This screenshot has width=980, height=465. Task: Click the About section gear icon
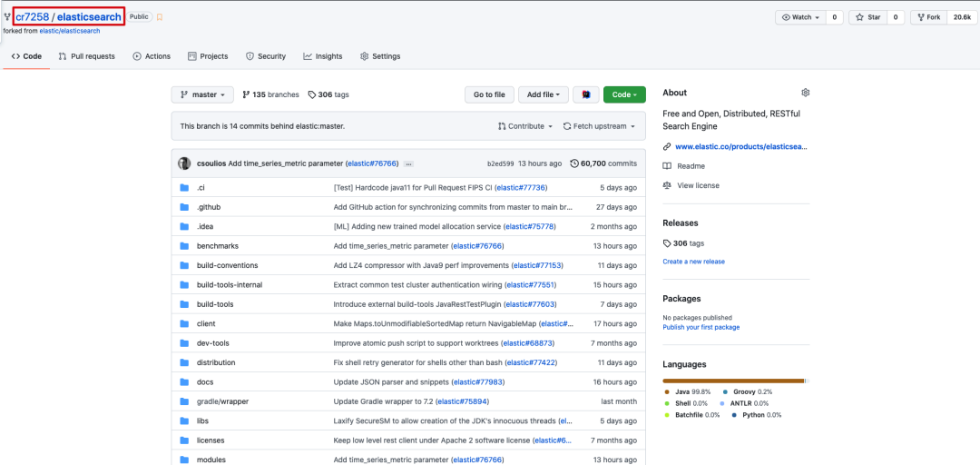click(805, 93)
